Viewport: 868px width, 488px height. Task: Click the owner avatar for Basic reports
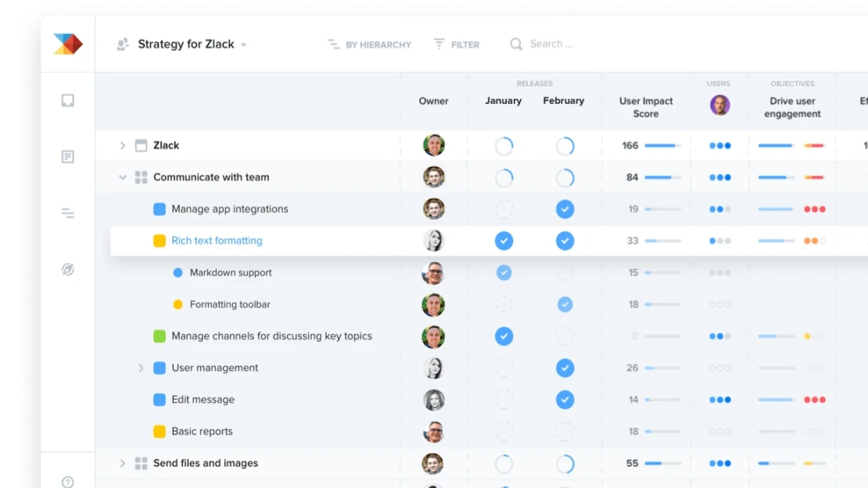[434, 432]
